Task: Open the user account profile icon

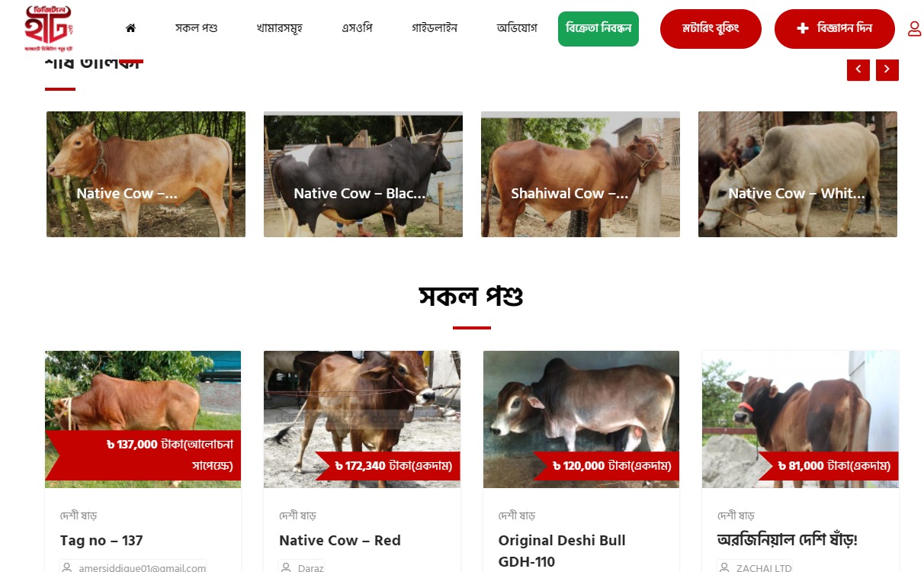Action: (915, 29)
